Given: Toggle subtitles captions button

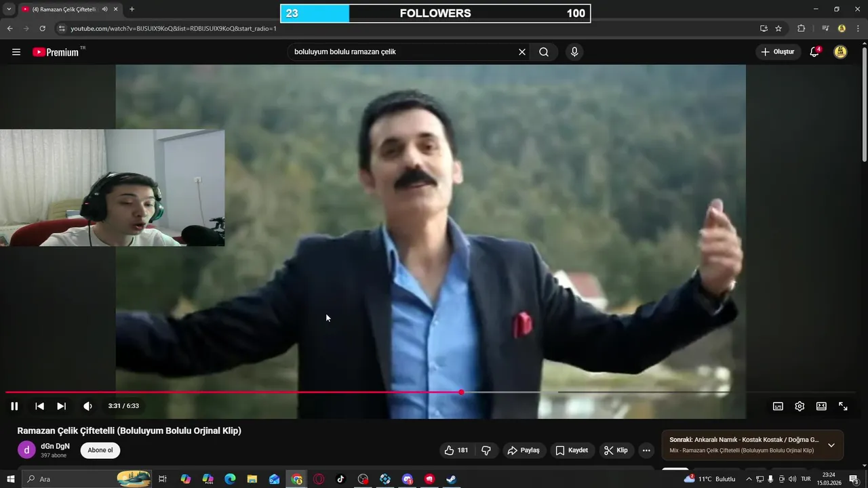Looking at the screenshot, I should pyautogui.click(x=778, y=406).
